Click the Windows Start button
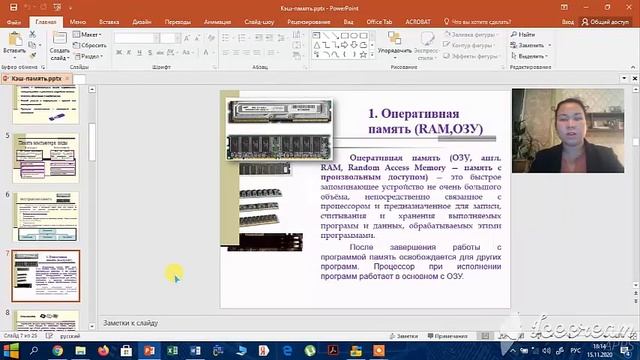This screenshot has height=360, width=640. coord(11,351)
